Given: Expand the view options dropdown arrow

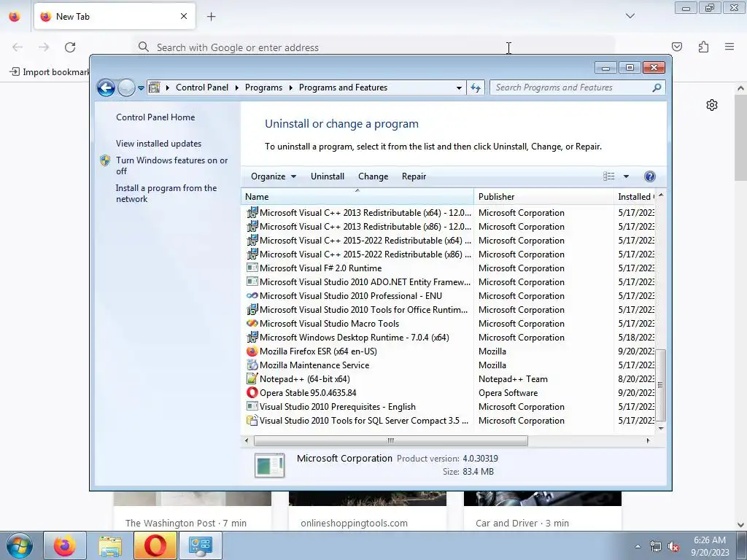Looking at the screenshot, I should 626,176.
